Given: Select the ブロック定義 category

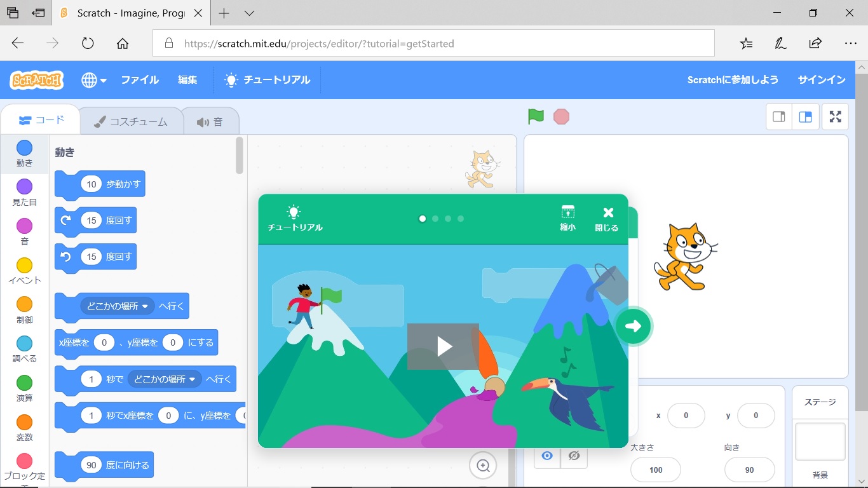Looking at the screenshot, I should [x=24, y=468].
